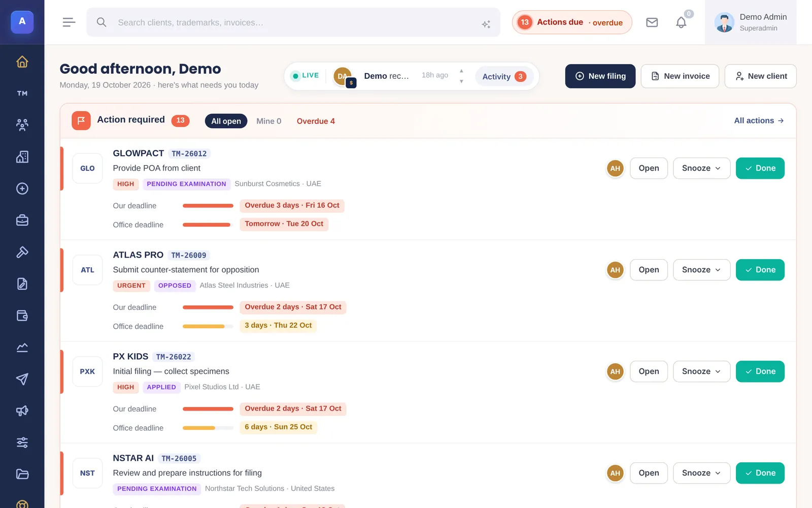The width and height of the screenshot is (812, 508).
Task: Click the blue A app logo
Action: (x=22, y=22)
